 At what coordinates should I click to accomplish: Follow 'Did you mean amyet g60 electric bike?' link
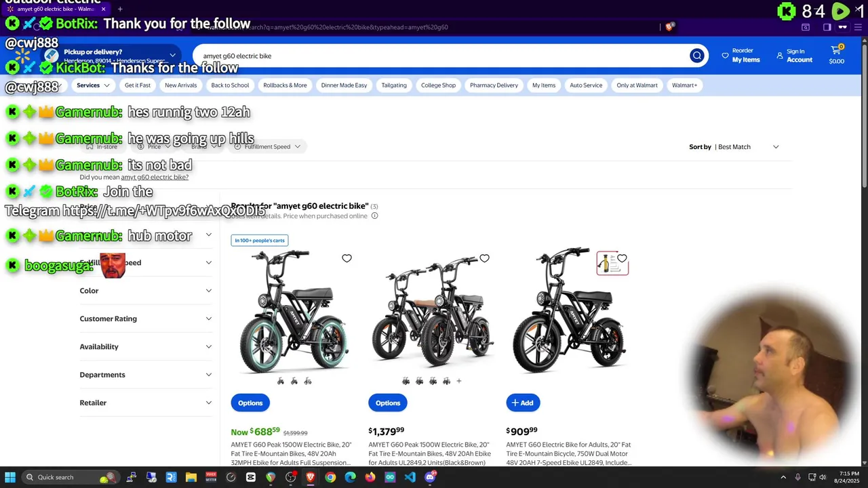click(155, 177)
